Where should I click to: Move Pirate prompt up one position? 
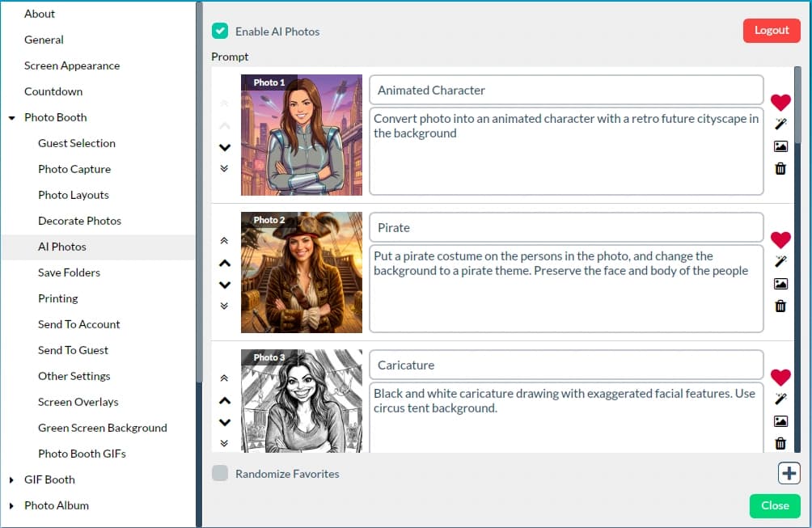tap(225, 263)
